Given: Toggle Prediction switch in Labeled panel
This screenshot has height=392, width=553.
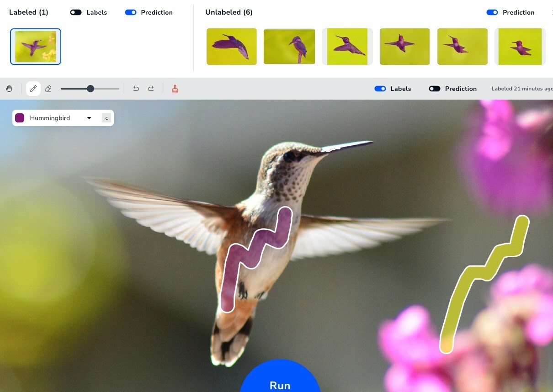Looking at the screenshot, I should 131,12.
